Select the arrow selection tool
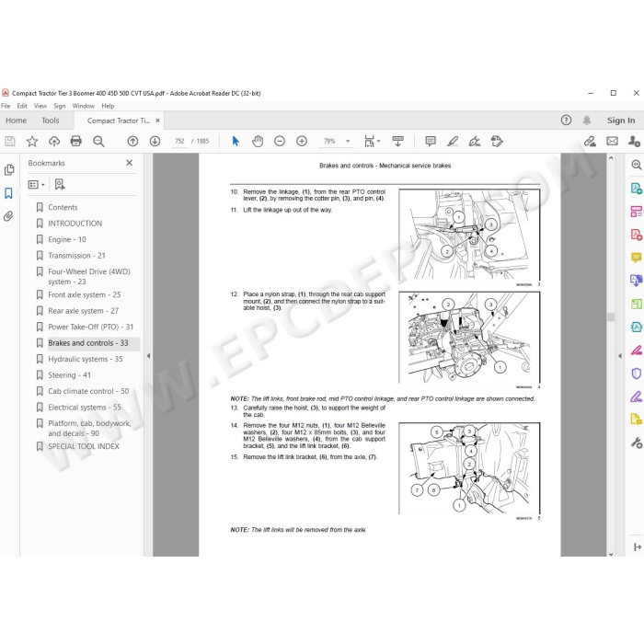644x644 pixels. [236, 142]
